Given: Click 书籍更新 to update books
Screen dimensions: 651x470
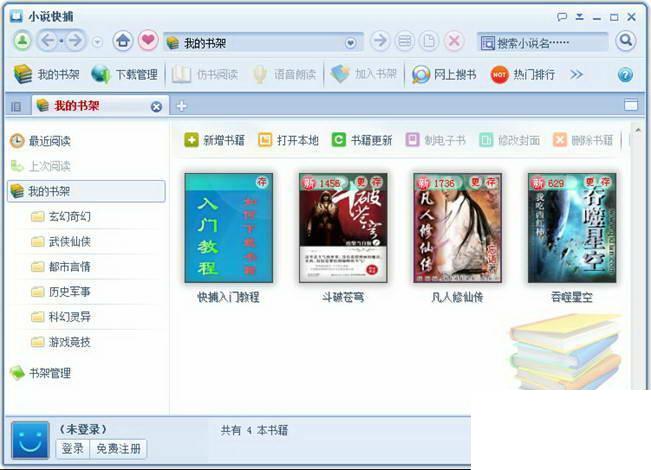Looking at the screenshot, I should 362,140.
